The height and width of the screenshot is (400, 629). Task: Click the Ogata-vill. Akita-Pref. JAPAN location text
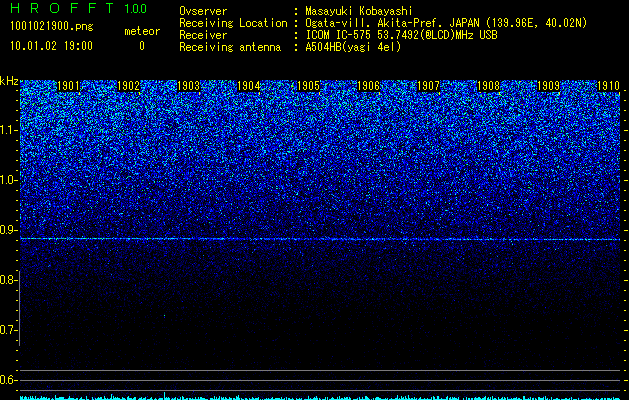(x=446, y=23)
